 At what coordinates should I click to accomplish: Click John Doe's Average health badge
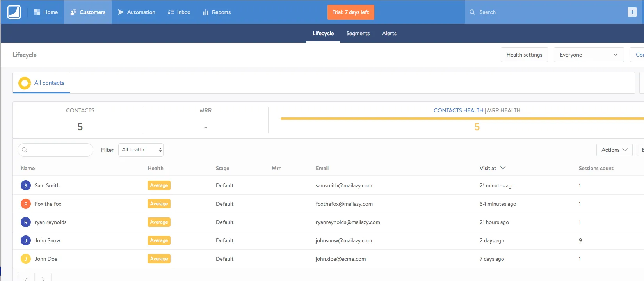click(159, 259)
